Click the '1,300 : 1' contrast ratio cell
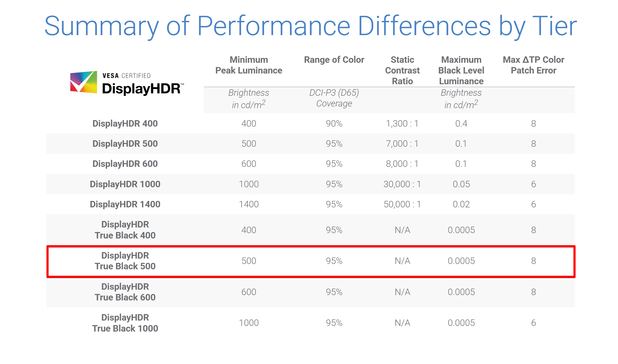 (402, 124)
